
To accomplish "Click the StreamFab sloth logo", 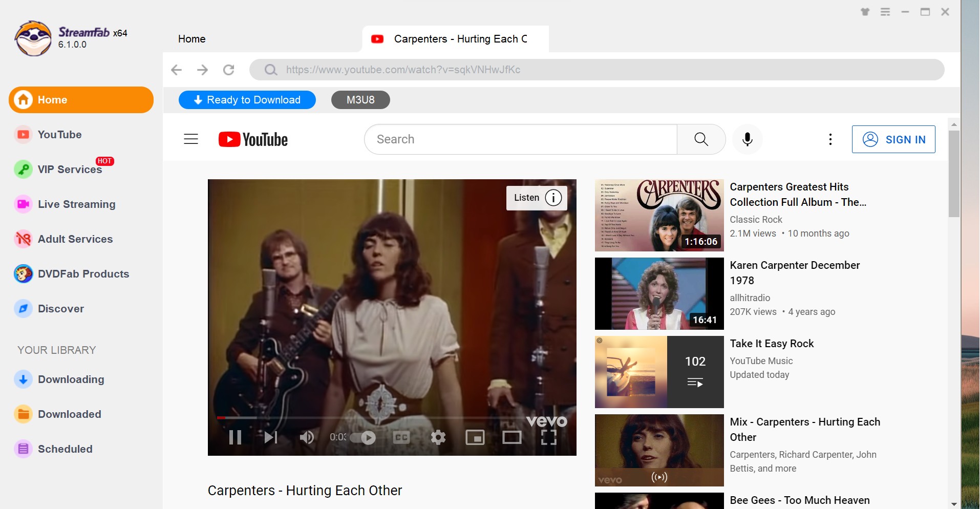I will pos(33,38).
